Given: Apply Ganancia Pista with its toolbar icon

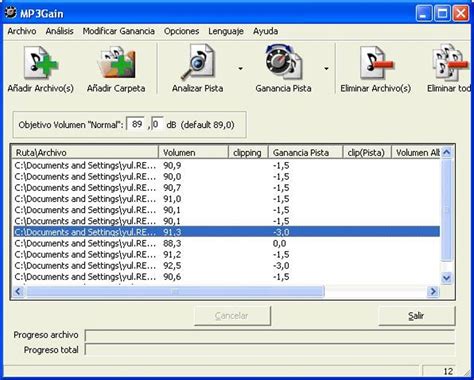Looking at the screenshot, I should pyautogui.click(x=283, y=63).
